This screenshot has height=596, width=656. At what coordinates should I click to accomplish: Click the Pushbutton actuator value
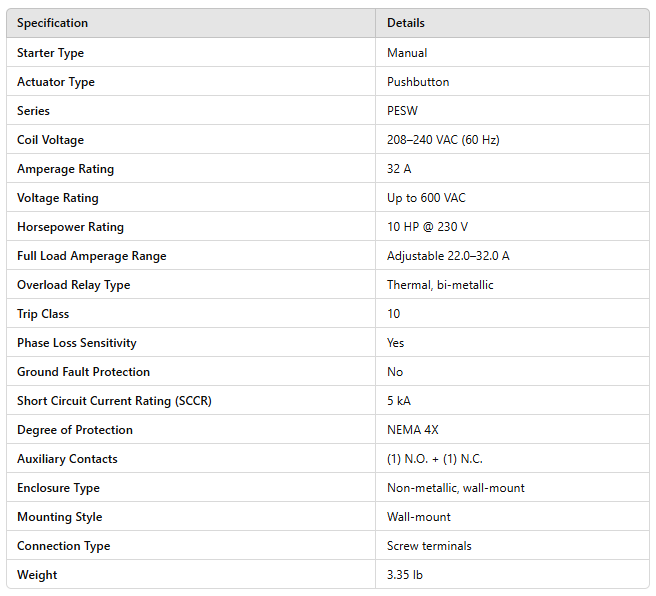(x=416, y=82)
